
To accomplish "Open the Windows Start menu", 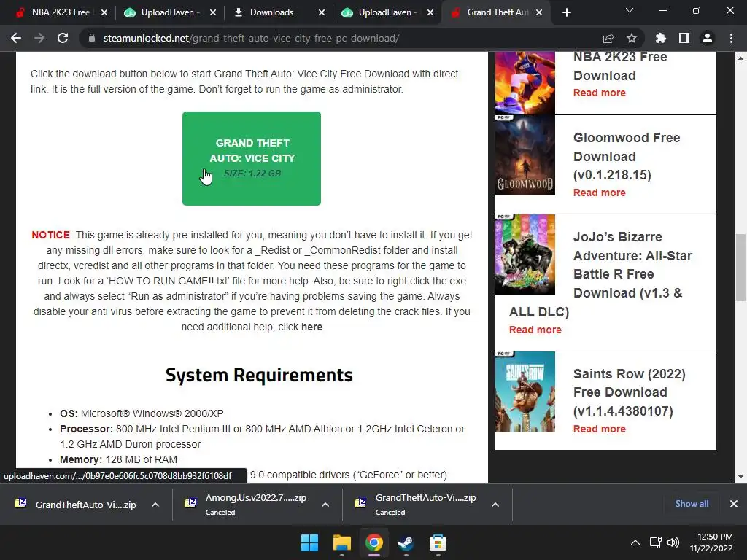I will click(x=309, y=542).
